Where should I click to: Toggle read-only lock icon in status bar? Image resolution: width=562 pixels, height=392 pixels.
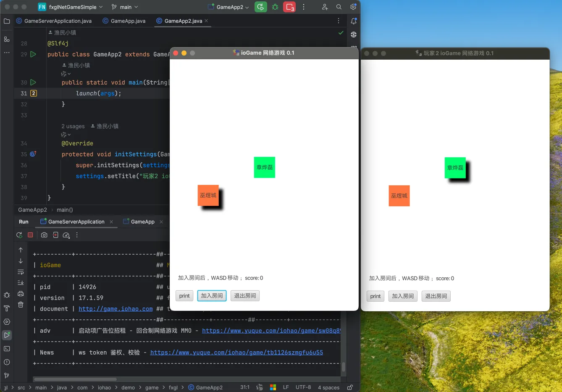[x=350, y=387]
